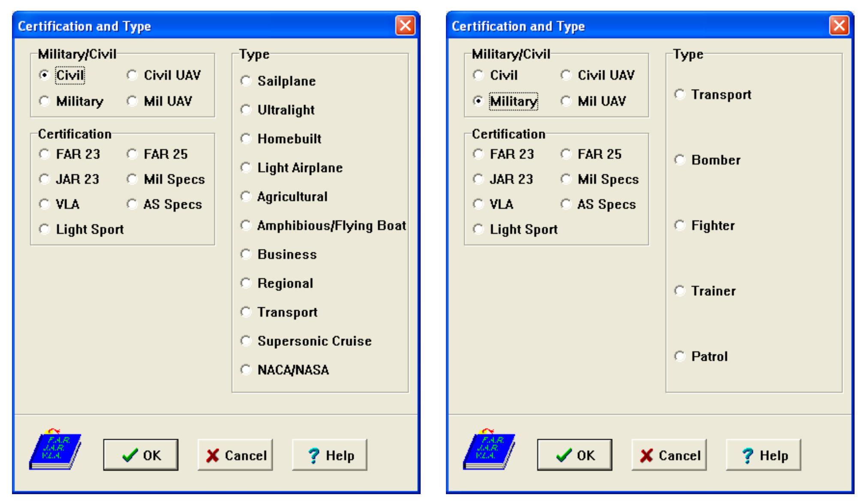This screenshot has height=504, width=858.
Task: Open Help in right dialog
Action: tap(763, 455)
